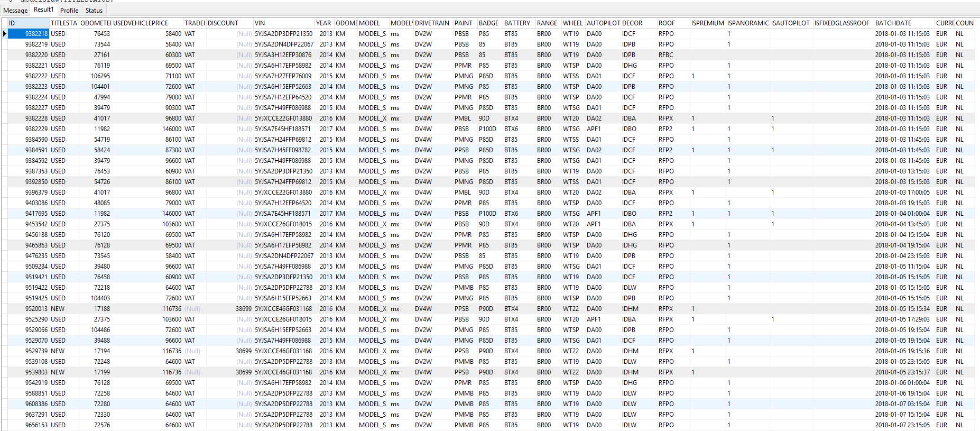Sort by the USEDVEHICLEPRICE column header
Image resolution: width=980 pixels, height=431 pixels.
[147, 23]
